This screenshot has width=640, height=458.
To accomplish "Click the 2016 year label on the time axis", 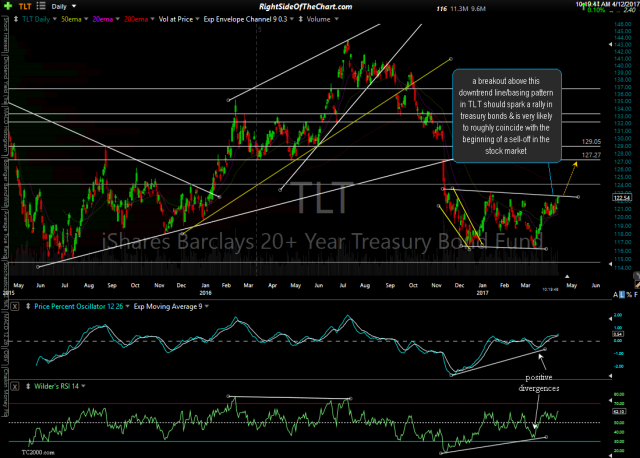I will click(x=205, y=293).
